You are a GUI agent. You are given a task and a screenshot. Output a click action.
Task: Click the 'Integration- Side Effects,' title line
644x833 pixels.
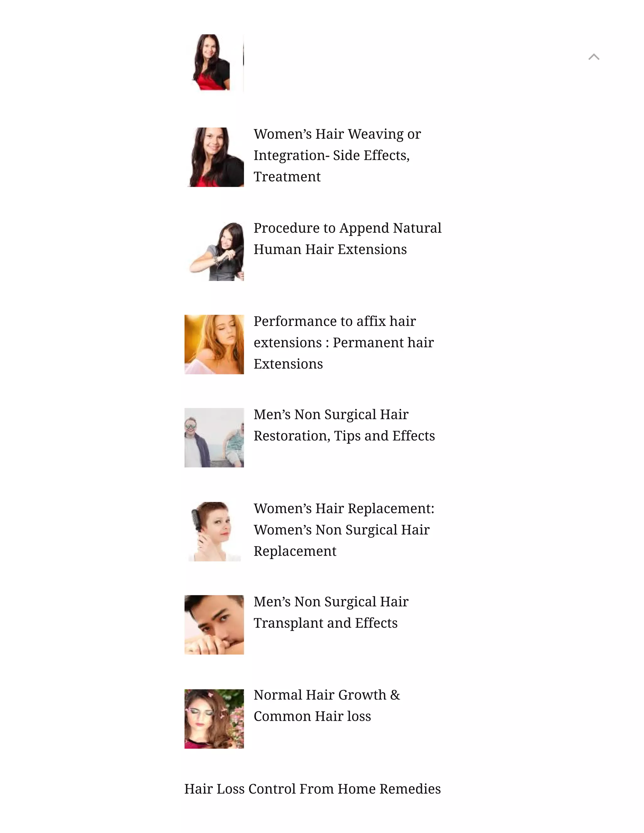pyautogui.click(x=331, y=155)
